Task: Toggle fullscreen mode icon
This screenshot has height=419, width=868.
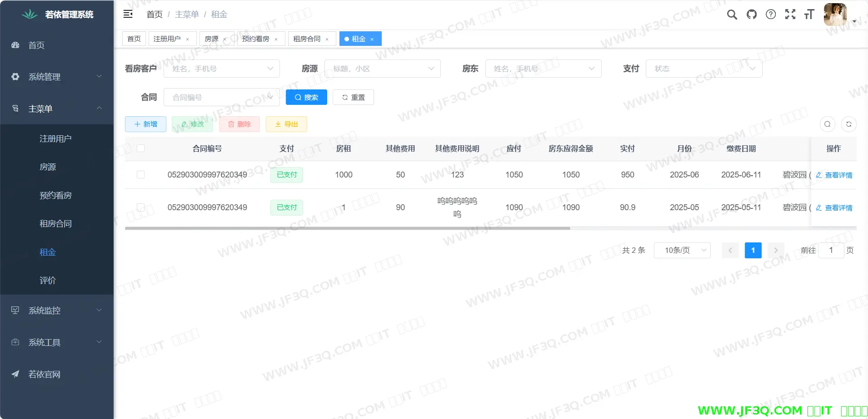Action: pos(790,15)
